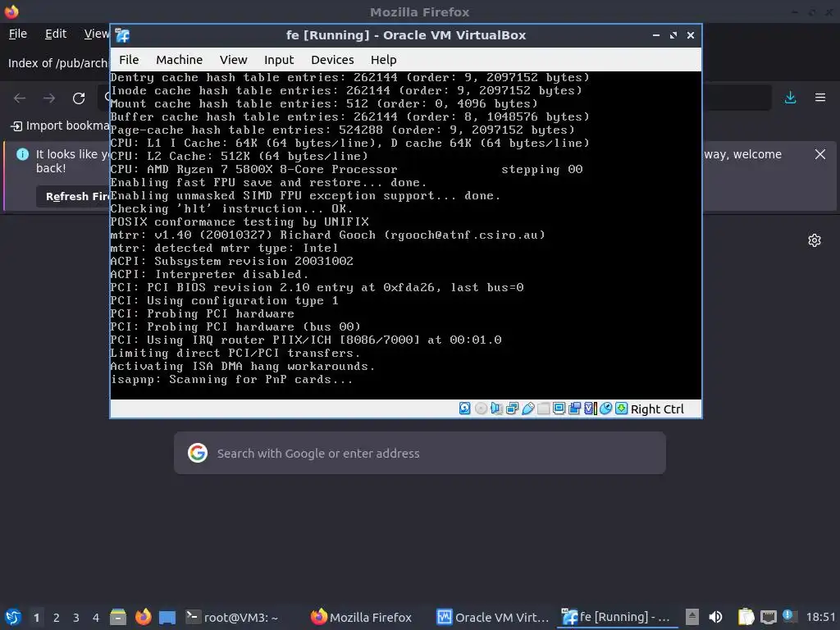Switch to Oracle VM VirtualBox Manager taskbar entry
Viewport: 840px width, 630px height.
click(x=493, y=617)
